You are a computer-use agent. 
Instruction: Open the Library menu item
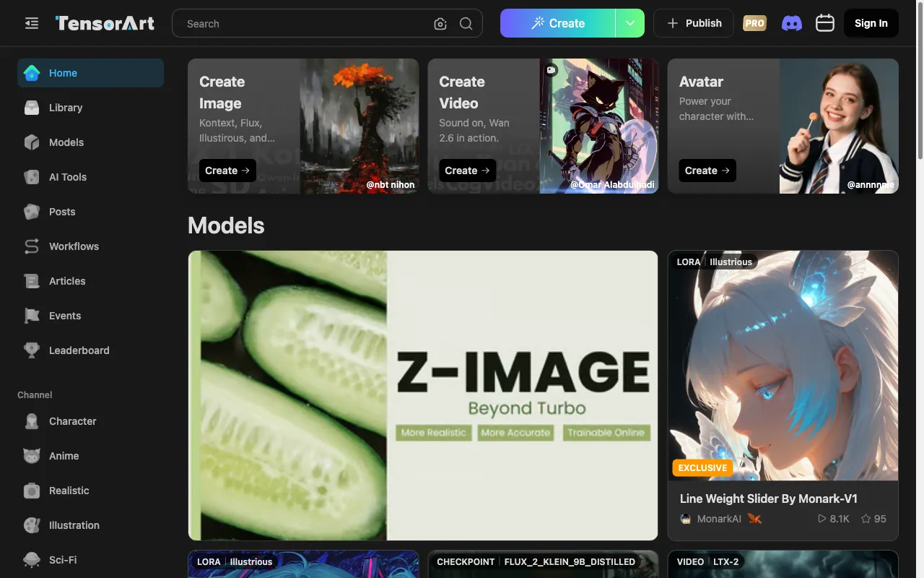click(91, 108)
